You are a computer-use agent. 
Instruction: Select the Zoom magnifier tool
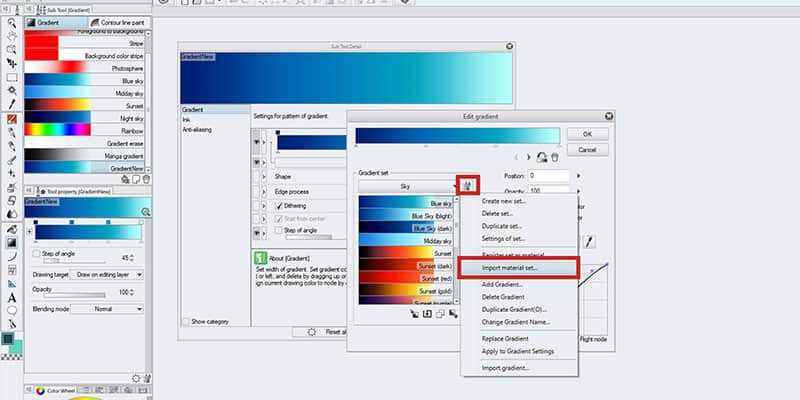click(12, 22)
